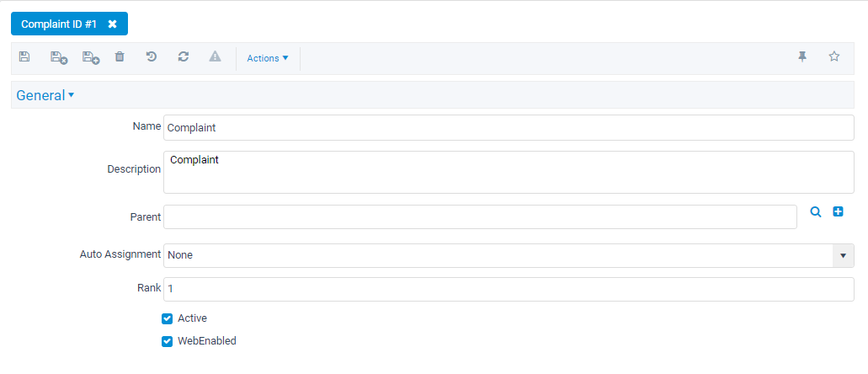Open the Actions dropdown menu

click(x=268, y=58)
